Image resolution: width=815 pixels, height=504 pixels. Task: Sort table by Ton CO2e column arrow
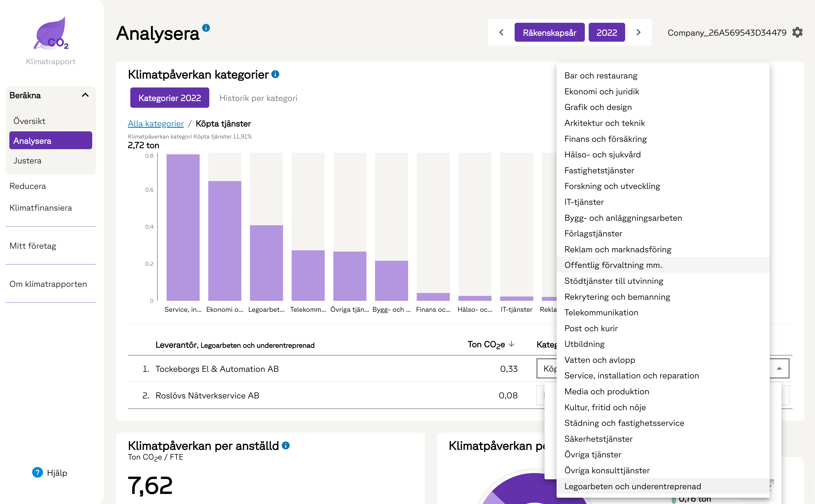[x=512, y=344]
